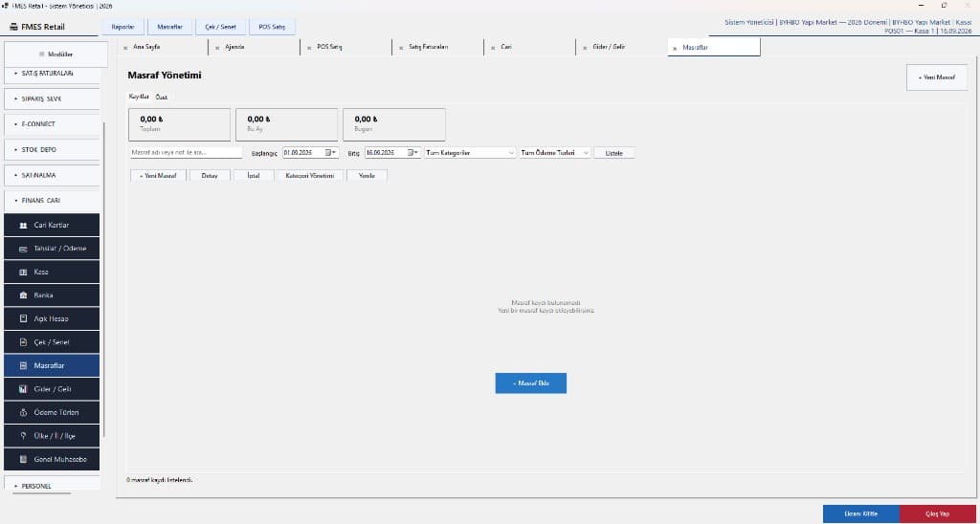Screen dimensions: 980x524
Task: Click the Ülke / İl / İlçe pin icon
Action: point(23,436)
